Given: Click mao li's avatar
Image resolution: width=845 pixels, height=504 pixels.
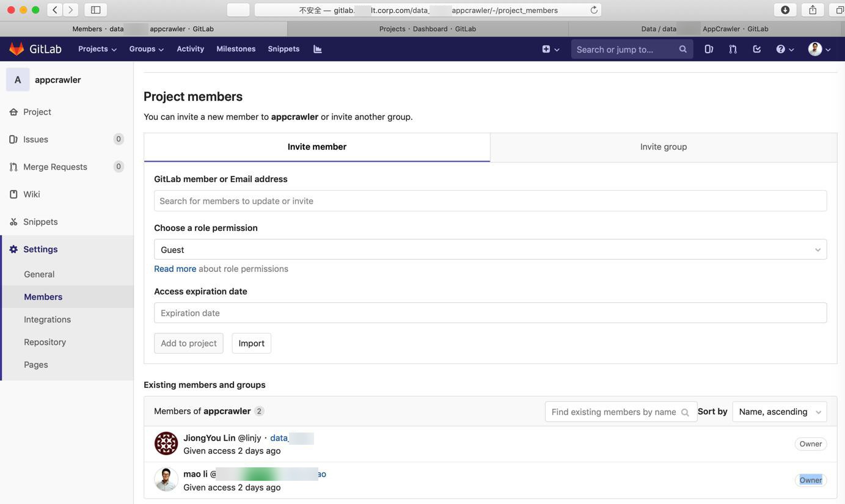Looking at the screenshot, I should coord(166,480).
